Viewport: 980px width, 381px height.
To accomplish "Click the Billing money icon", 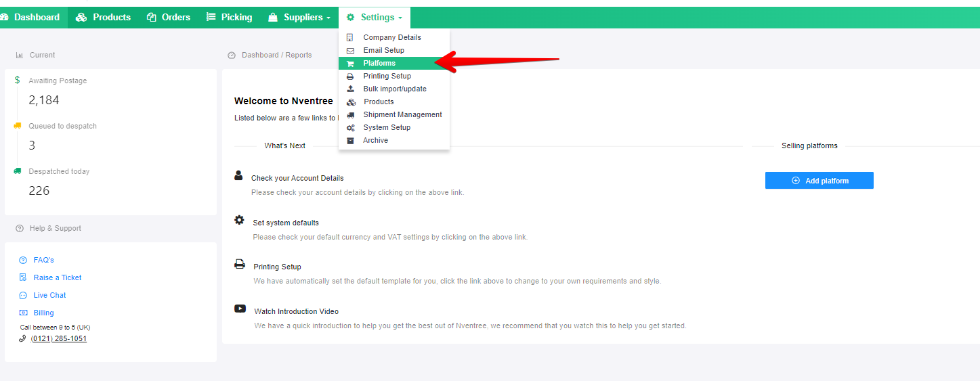I will click(x=23, y=313).
